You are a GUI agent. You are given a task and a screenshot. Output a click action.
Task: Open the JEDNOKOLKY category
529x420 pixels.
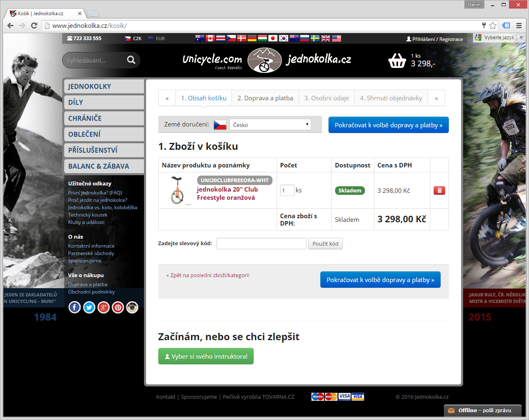[104, 86]
